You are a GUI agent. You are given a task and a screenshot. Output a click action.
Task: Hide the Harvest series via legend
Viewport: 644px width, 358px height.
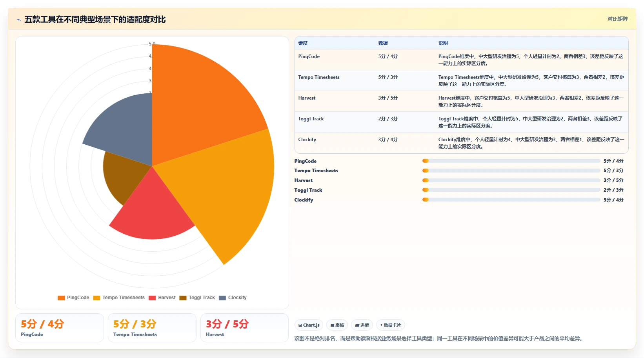[162, 298]
